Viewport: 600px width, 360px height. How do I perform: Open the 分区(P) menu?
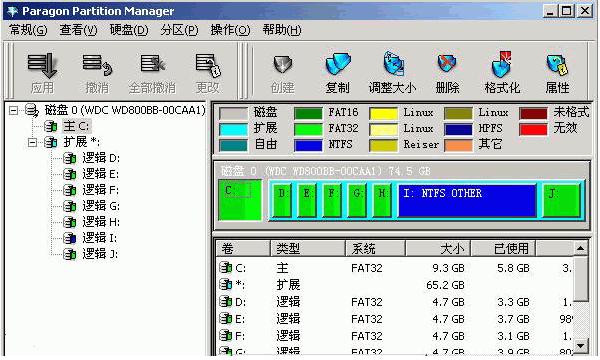click(179, 30)
